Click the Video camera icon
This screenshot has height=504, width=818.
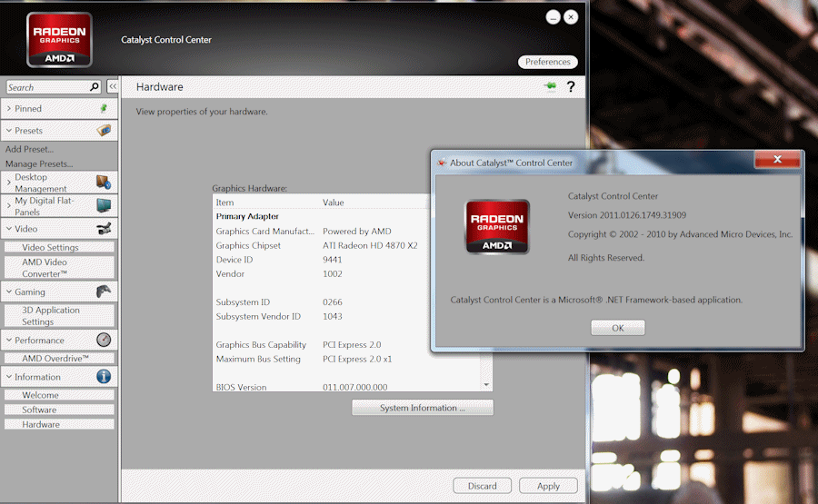104,228
